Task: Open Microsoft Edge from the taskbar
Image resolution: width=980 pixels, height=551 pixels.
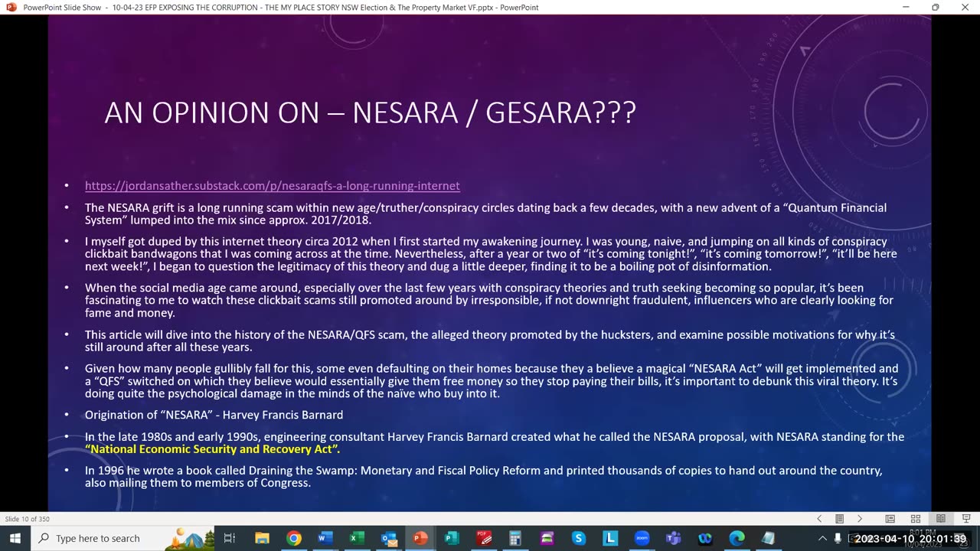Action: (737, 538)
